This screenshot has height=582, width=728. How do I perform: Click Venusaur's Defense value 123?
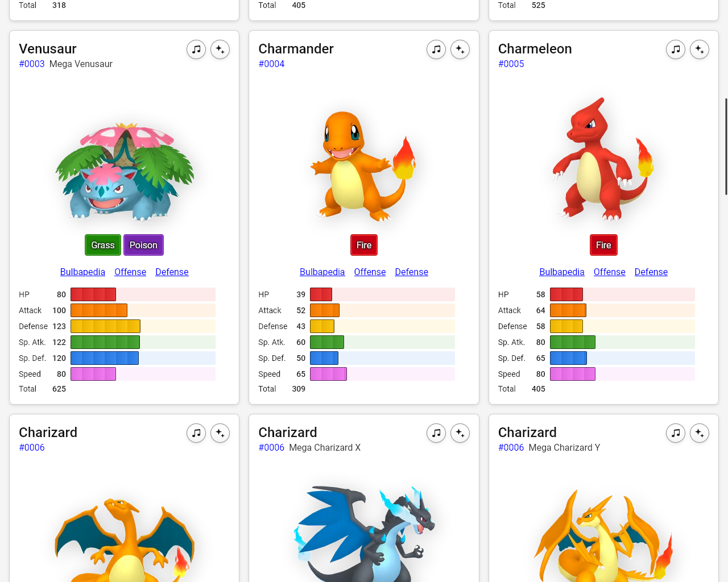pos(59,326)
